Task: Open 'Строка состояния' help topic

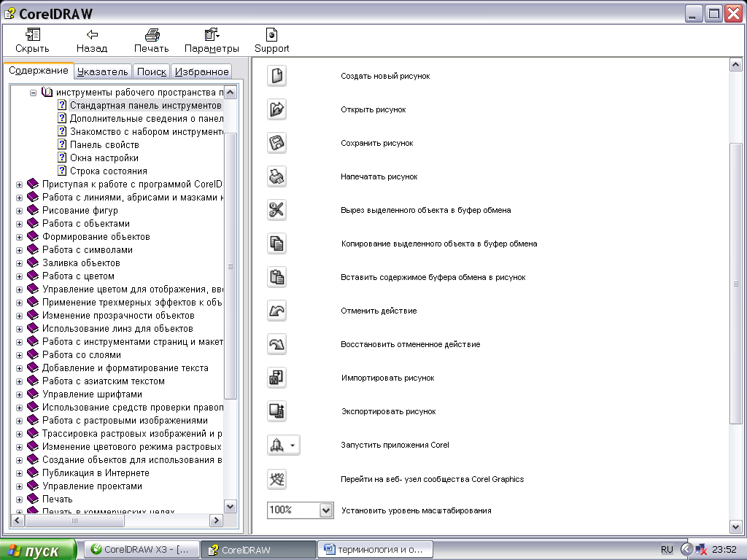Action: pyautogui.click(x=108, y=171)
